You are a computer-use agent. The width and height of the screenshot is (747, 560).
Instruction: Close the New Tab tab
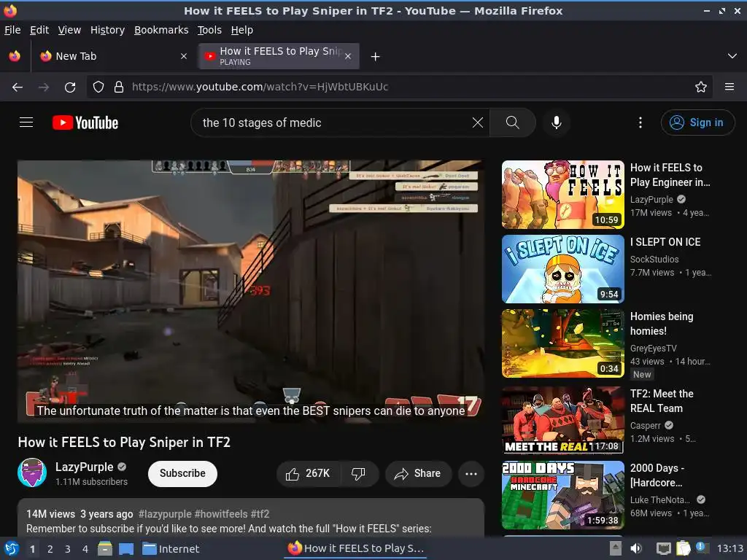(183, 56)
